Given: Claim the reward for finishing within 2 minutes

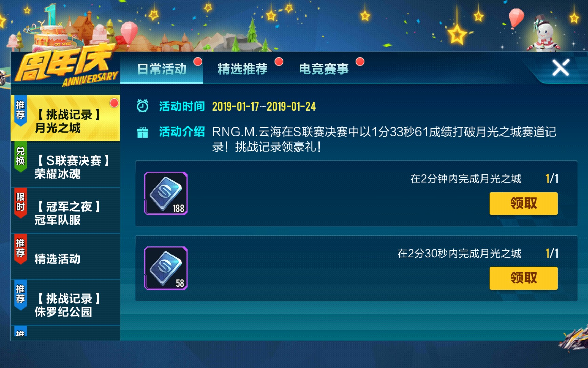Looking at the screenshot, I should 523,203.
